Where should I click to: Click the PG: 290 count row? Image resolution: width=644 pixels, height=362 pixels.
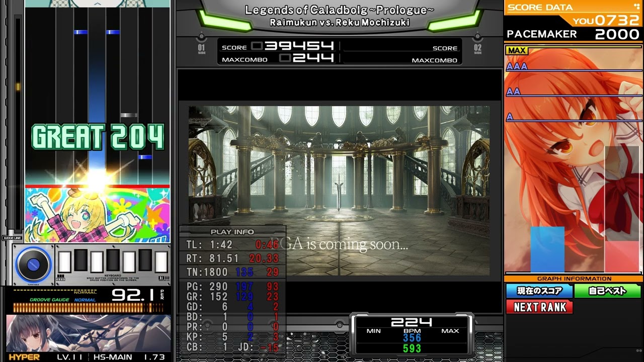tap(232, 287)
